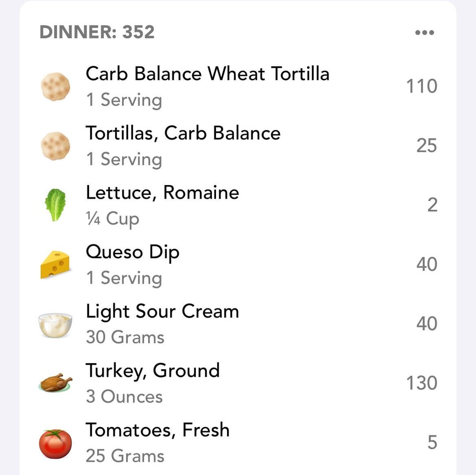Viewport: 476px width, 475px height.
Task: Edit the ¼ Cup lettuce serving size
Action: 113,219
